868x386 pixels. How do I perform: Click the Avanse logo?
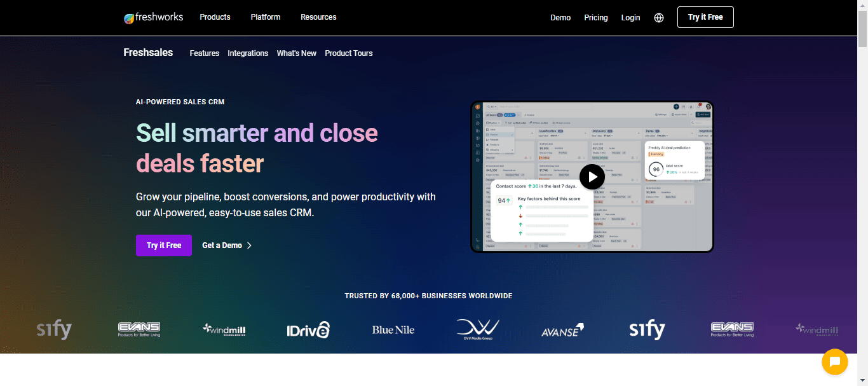(562, 330)
